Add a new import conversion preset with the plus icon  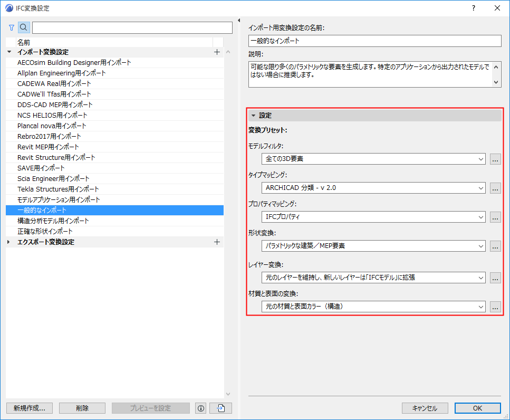click(x=217, y=51)
